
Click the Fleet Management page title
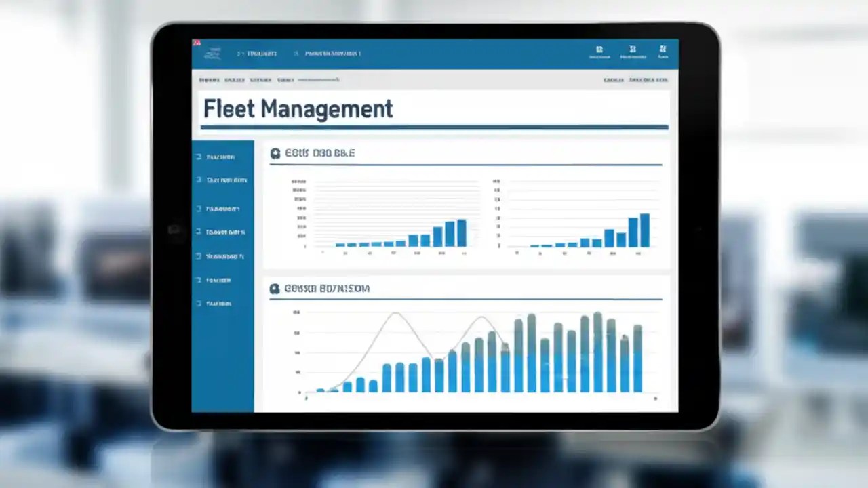coord(298,108)
